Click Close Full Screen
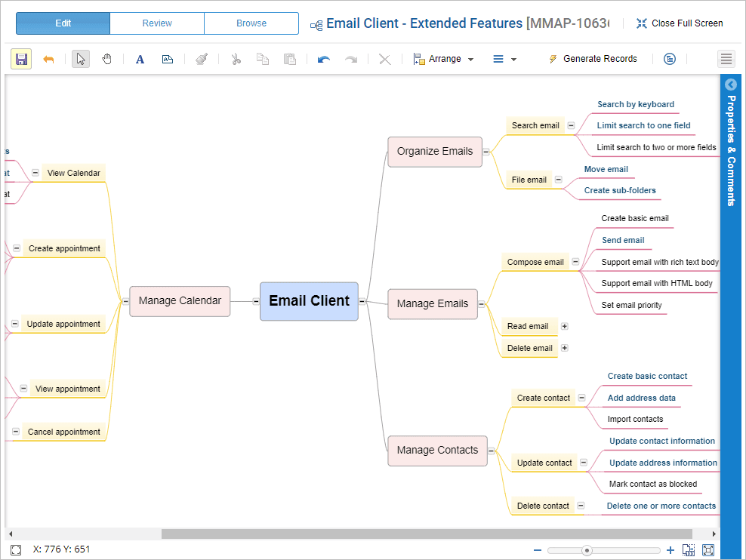746x560 pixels. point(680,23)
